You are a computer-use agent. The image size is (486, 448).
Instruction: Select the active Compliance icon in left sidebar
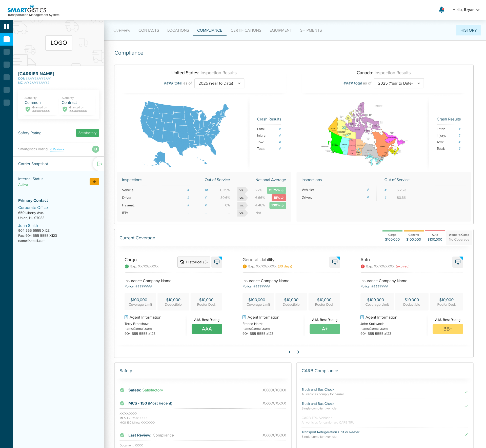click(x=7, y=39)
